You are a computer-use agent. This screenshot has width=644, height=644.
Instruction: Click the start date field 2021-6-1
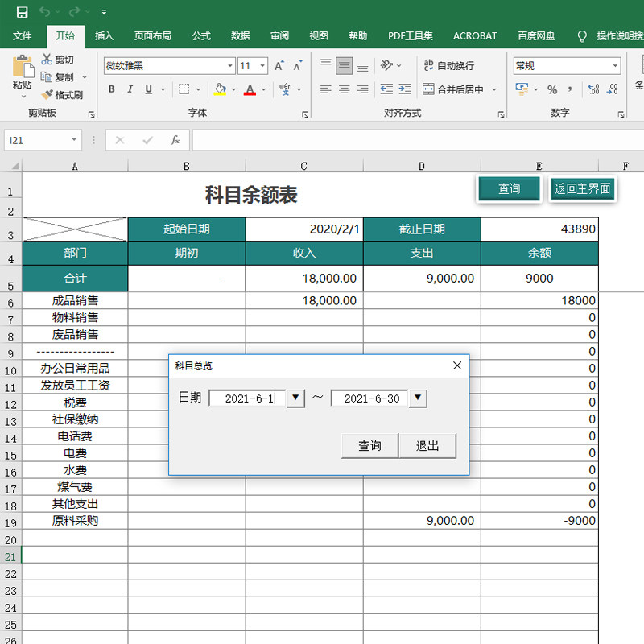point(248,398)
